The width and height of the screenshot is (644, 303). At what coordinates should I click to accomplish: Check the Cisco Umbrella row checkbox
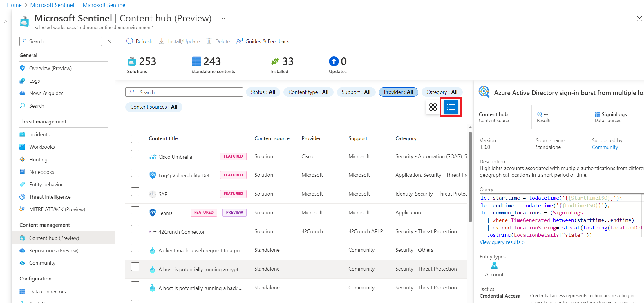[135, 154]
